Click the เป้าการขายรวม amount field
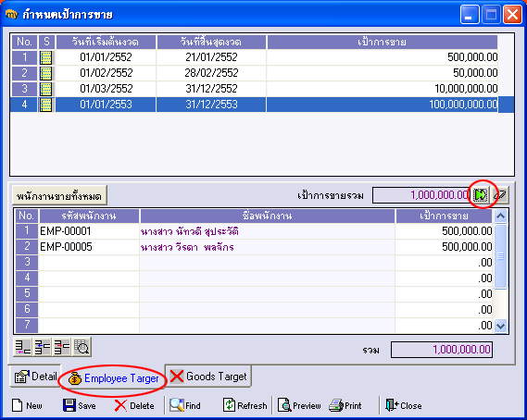Screen dimensions: 527x420 421,194
